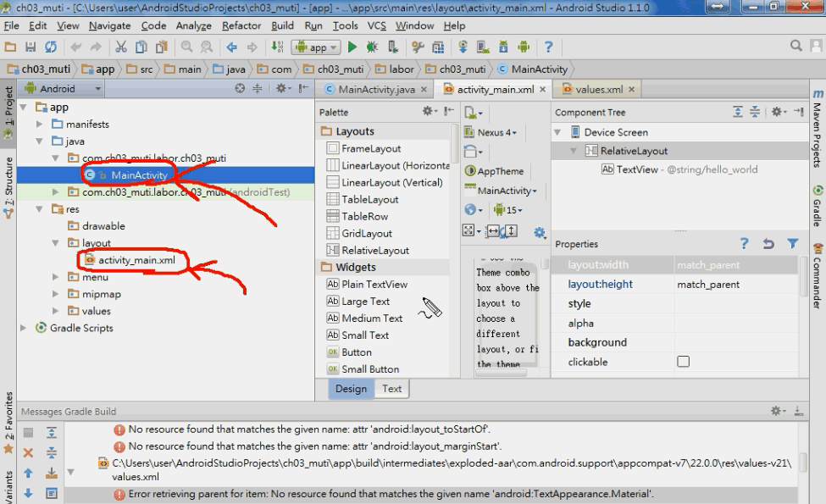Switch to Text editor tab
826x504 pixels.
click(392, 389)
